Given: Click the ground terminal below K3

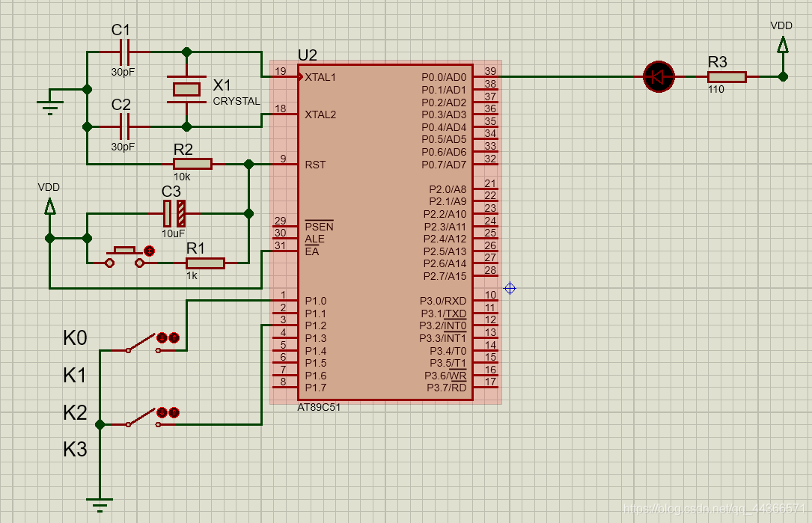Looking at the screenshot, I should (x=100, y=505).
